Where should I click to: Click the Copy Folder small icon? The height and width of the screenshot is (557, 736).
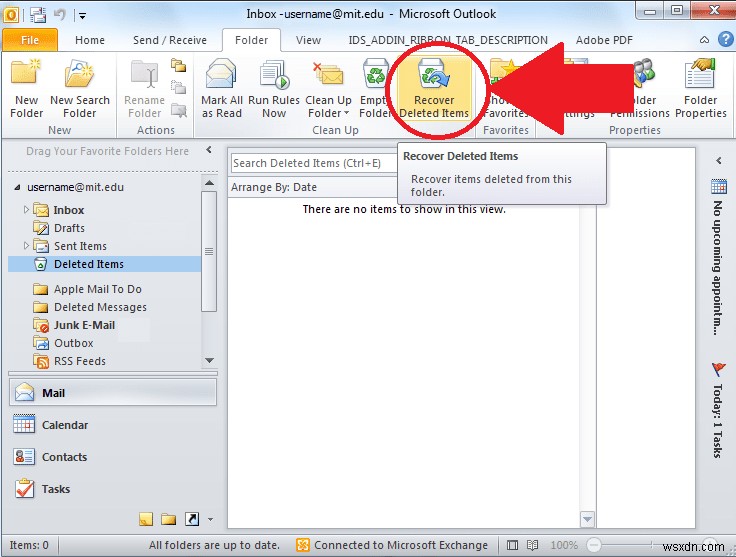[x=178, y=65]
